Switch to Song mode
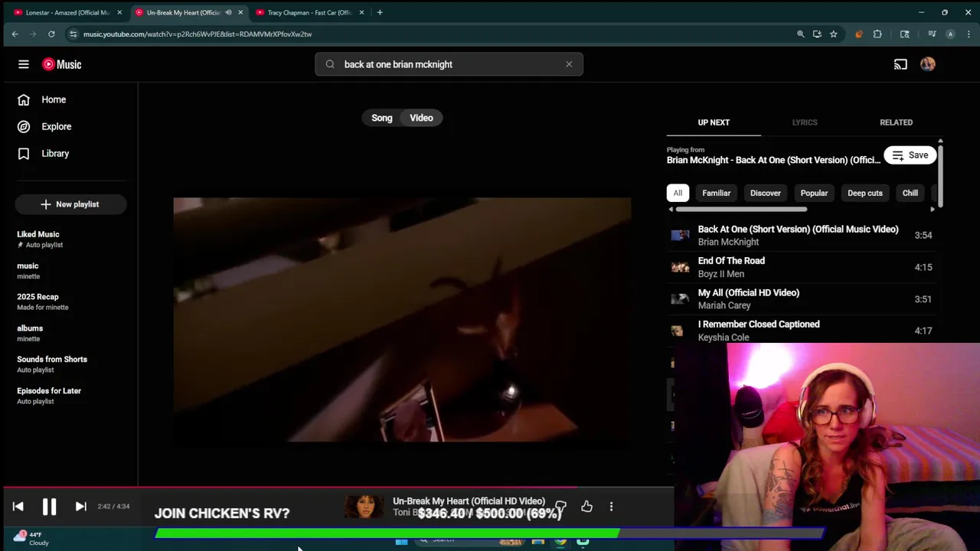This screenshot has height=551, width=980. (x=381, y=118)
